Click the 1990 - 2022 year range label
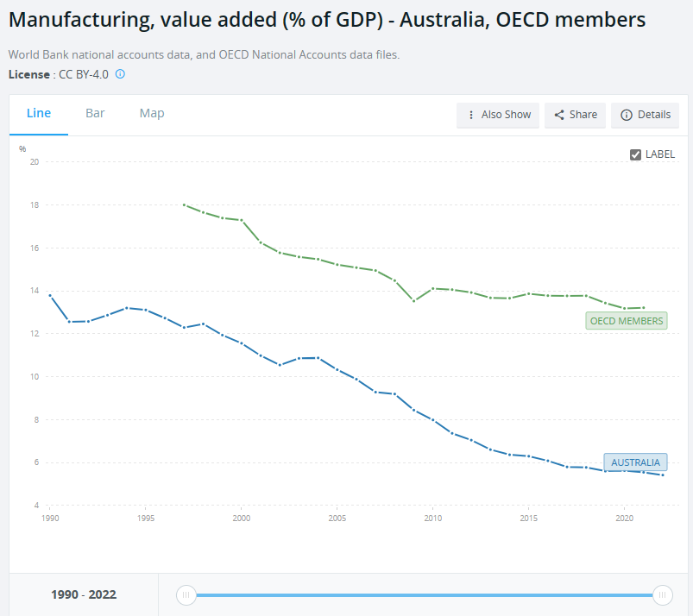693x616 pixels. click(x=84, y=594)
